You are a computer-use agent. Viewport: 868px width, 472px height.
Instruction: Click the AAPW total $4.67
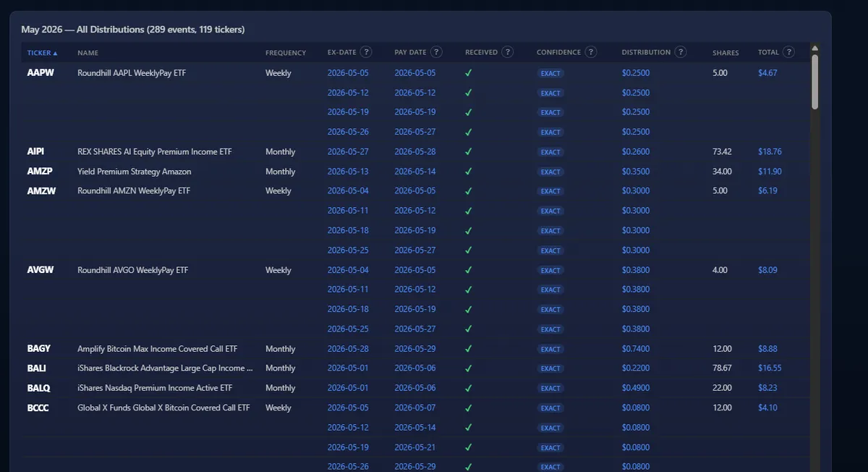[767, 73]
